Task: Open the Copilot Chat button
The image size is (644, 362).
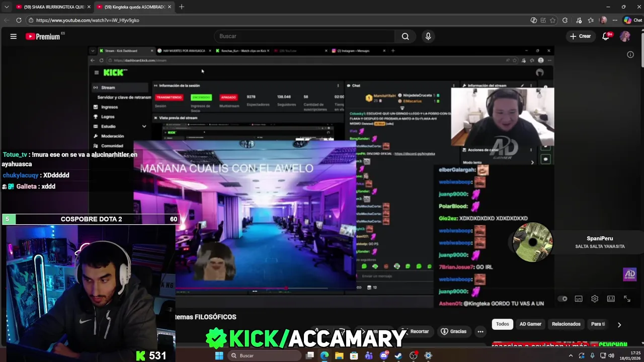Action: click(x=633, y=20)
